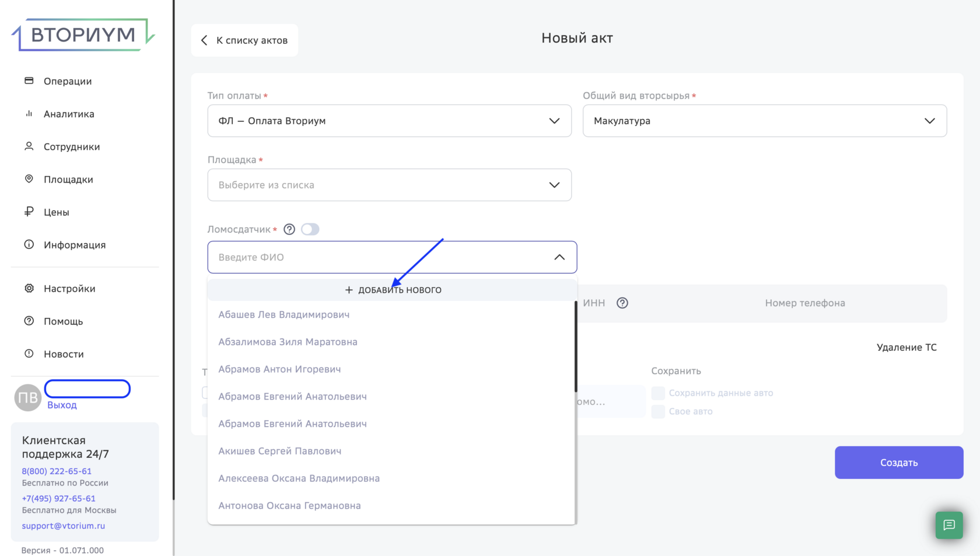Open the Площадка selection dropdown
The height and width of the screenshot is (556, 980).
tap(389, 185)
